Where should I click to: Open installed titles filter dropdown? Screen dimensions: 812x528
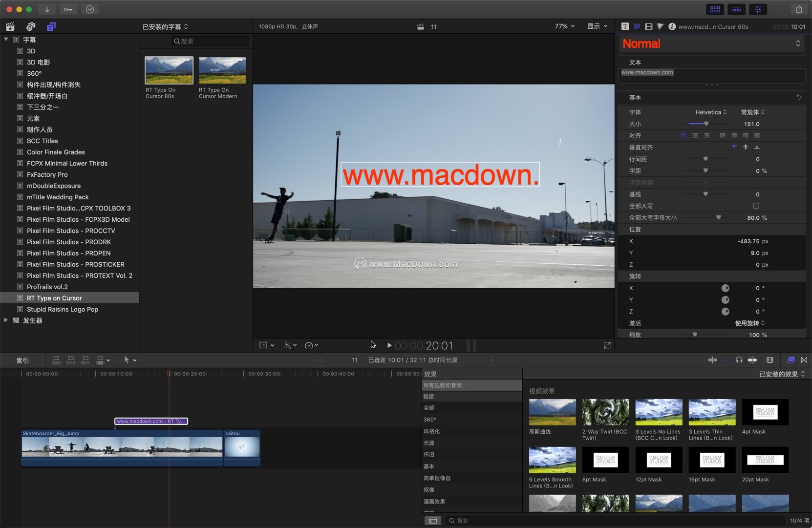(165, 27)
